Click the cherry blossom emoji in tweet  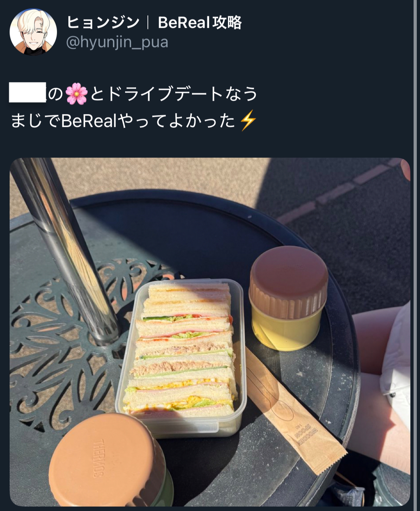click(x=76, y=94)
